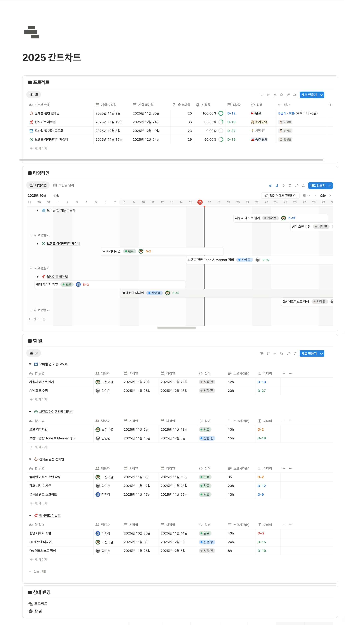Click the sort icon in 타임라인 toolbar
Image resolution: width=364 pixels, height=625 pixels.
(277, 186)
